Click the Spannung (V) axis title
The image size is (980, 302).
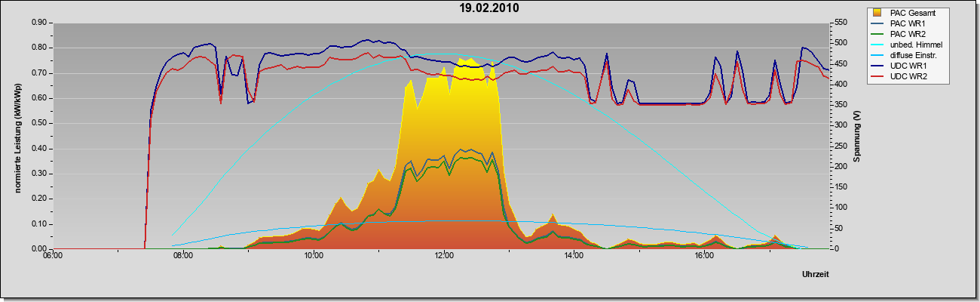[x=857, y=136]
